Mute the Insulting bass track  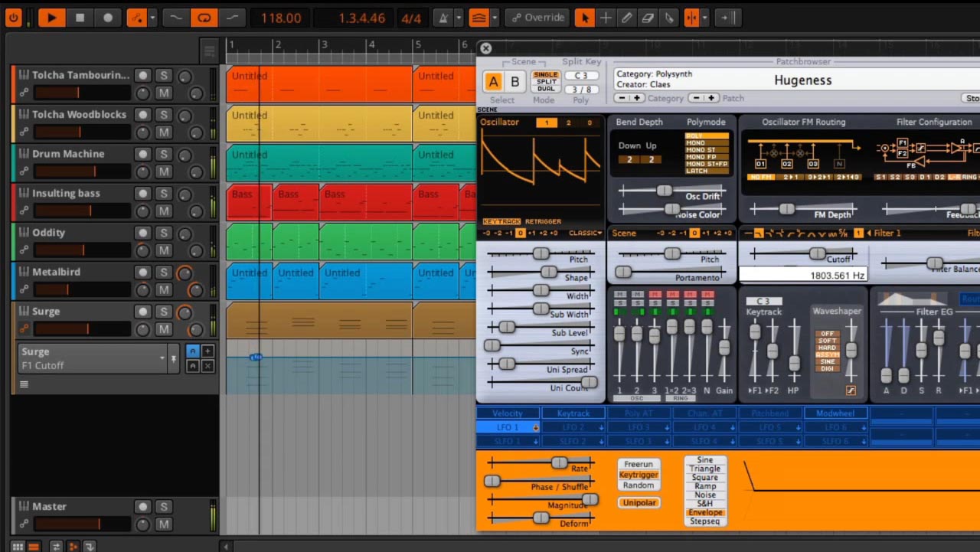pyautogui.click(x=163, y=211)
